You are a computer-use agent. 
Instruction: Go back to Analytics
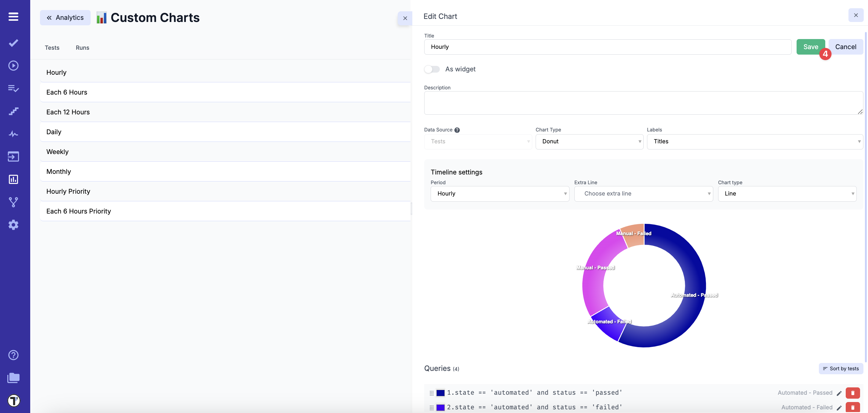(x=65, y=17)
